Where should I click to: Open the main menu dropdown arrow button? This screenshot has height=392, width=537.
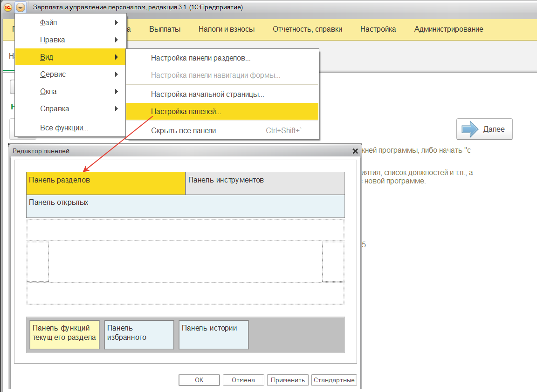tap(21, 7)
